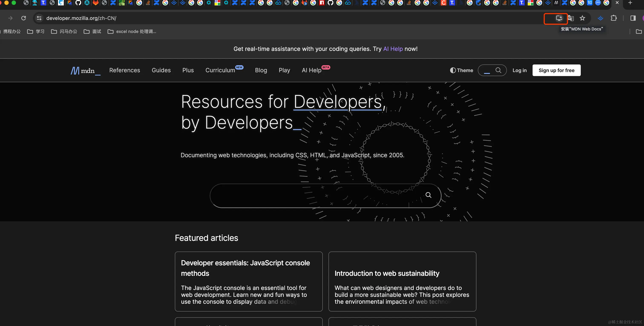
Task: Click the Sign up for free button
Action: point(556,70)
